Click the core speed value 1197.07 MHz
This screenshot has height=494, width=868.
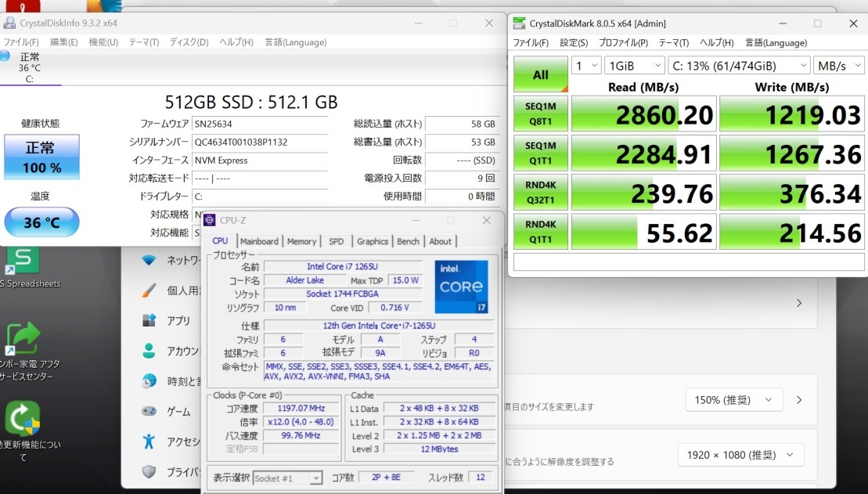(301, 408)
